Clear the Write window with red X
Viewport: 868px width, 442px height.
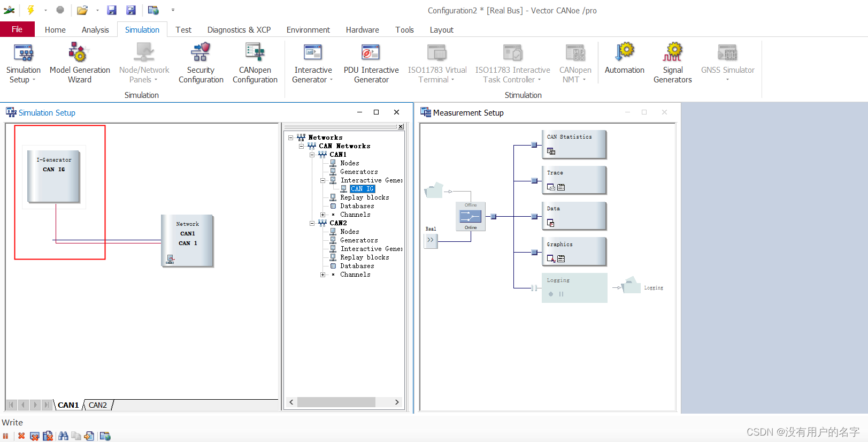tap(21, 436)
